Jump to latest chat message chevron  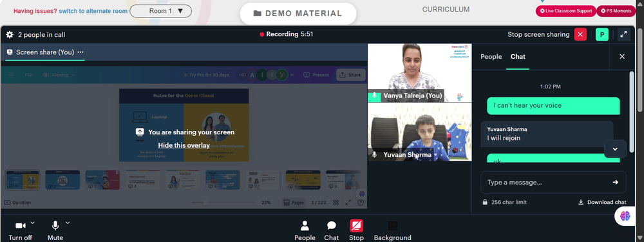[x=615, y=149]
